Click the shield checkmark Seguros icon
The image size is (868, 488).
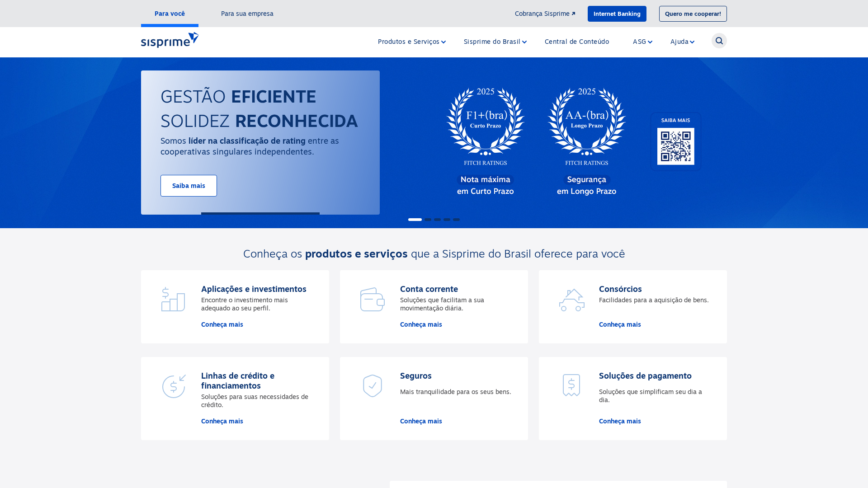[x=373, y=386]
